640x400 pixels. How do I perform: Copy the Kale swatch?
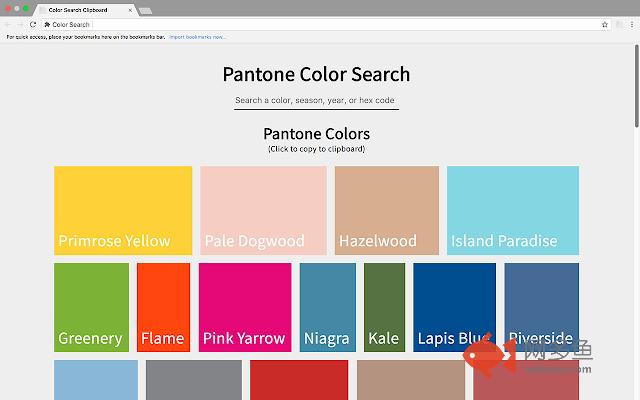pos(384,307)
